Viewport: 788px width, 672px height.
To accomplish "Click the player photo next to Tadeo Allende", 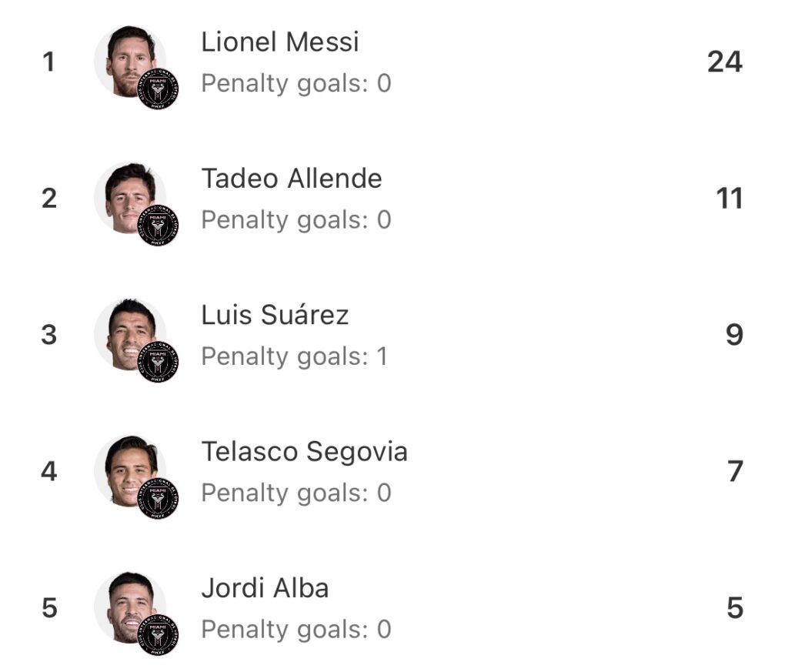I will tap(125, 196).
